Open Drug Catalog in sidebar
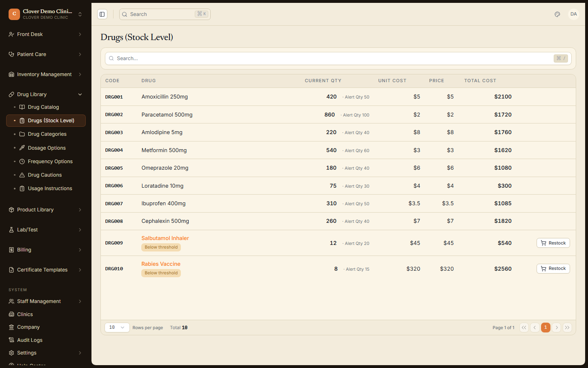Viewport: 588px width, 368px height. click(x=46, y=107)
